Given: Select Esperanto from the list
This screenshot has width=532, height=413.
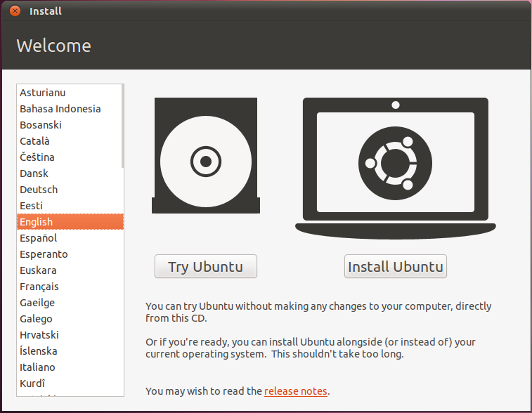Looking at the screenshot, I should (70, 254).
